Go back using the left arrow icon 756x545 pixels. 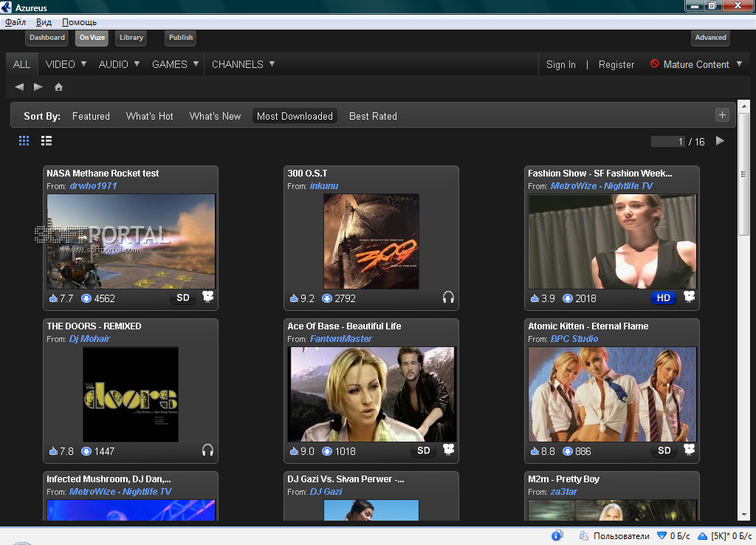point(19,87)
